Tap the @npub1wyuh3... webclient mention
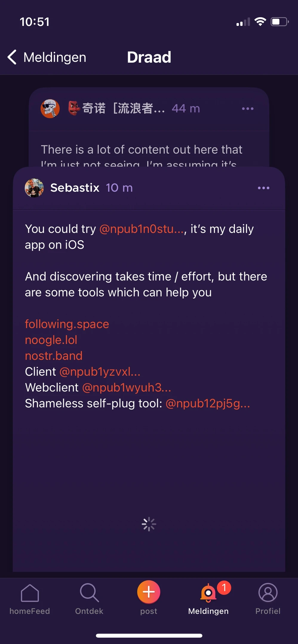Viewport: 298px width, 644px height. point(126,388)
